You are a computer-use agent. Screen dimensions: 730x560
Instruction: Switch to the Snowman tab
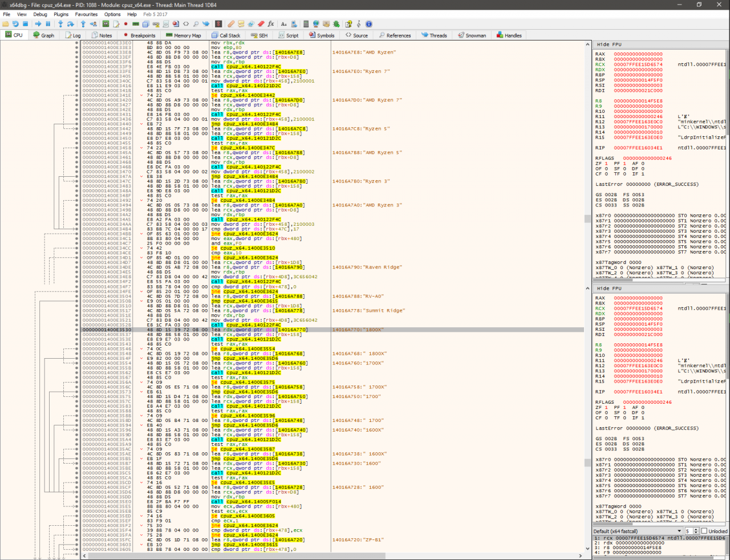472,35
